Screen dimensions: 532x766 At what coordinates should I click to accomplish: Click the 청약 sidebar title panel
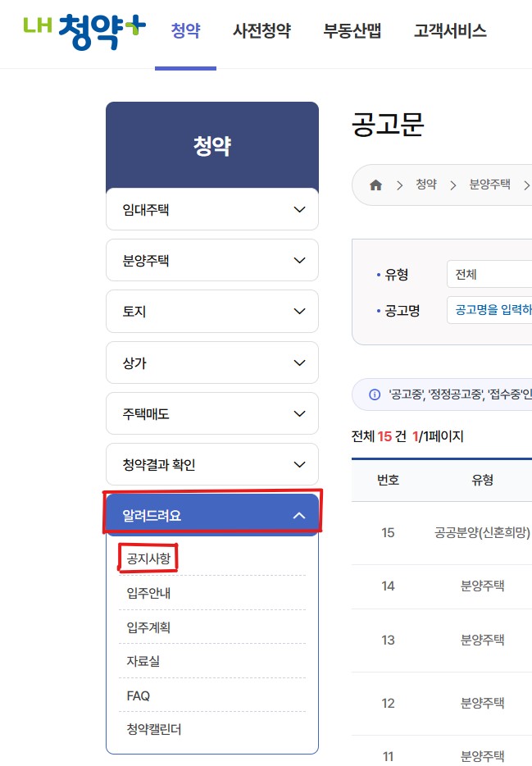click(212, 146)
